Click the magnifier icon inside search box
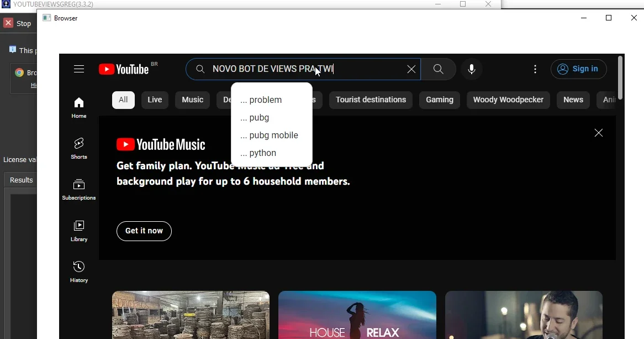Viewport: 644px width, 339px height. [200, 69]
